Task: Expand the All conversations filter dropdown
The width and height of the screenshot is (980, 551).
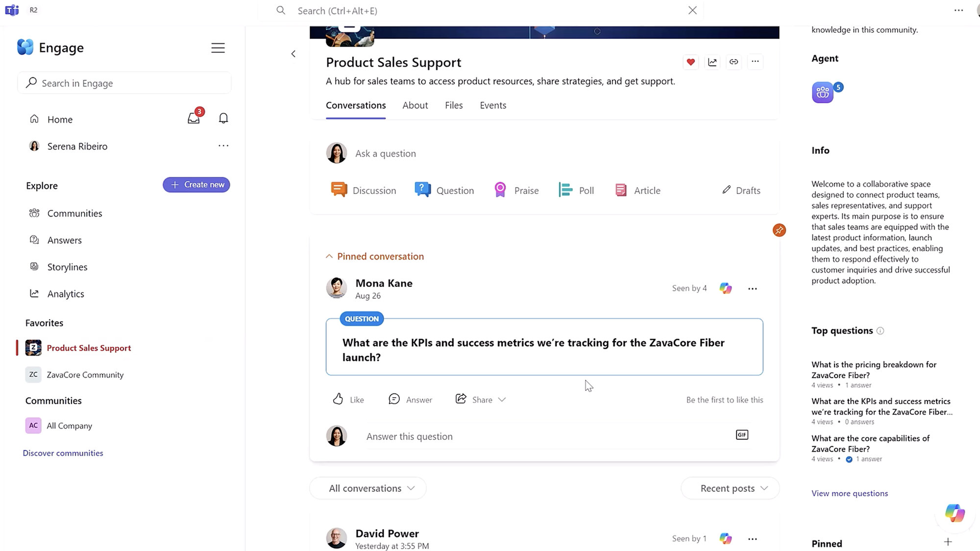Action: click(367, 488)
